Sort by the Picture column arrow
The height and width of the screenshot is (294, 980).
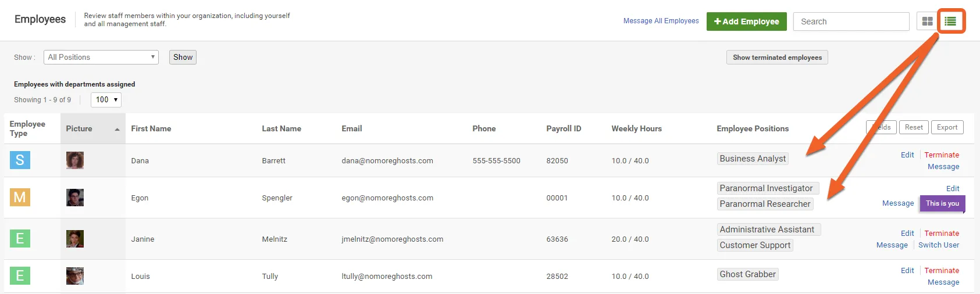tap(117, 129)
